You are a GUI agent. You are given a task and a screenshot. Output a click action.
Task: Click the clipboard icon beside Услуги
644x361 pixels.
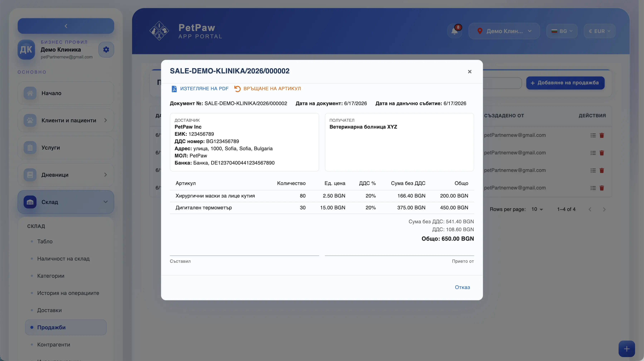pos(30,148)
